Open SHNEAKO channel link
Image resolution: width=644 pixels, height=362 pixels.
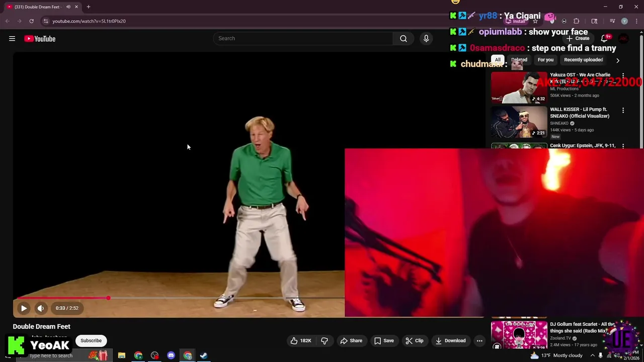tap(559, 123)
